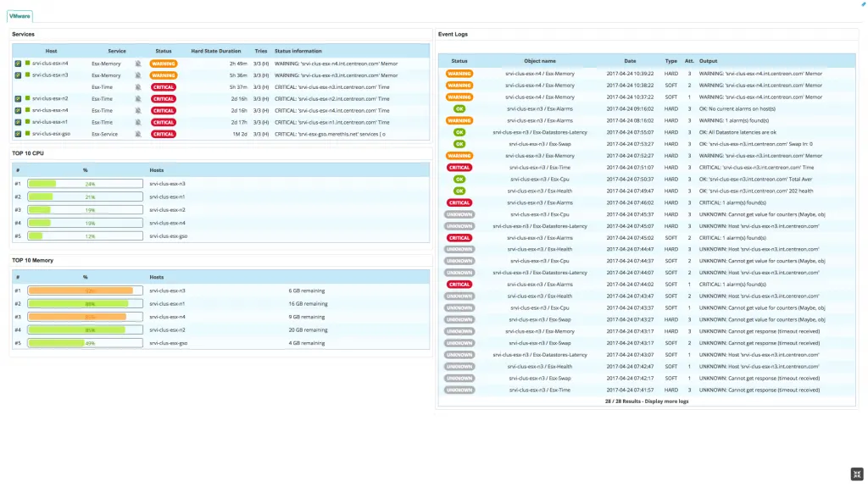
Task: Click CRITICAL badge on srvi-clus-esx-n2 Esx-Time row
Action: coord(164,98)
